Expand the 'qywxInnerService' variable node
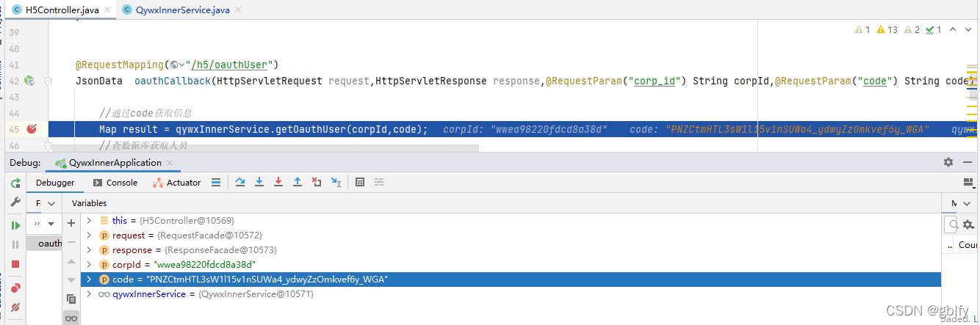 [90, 294]
